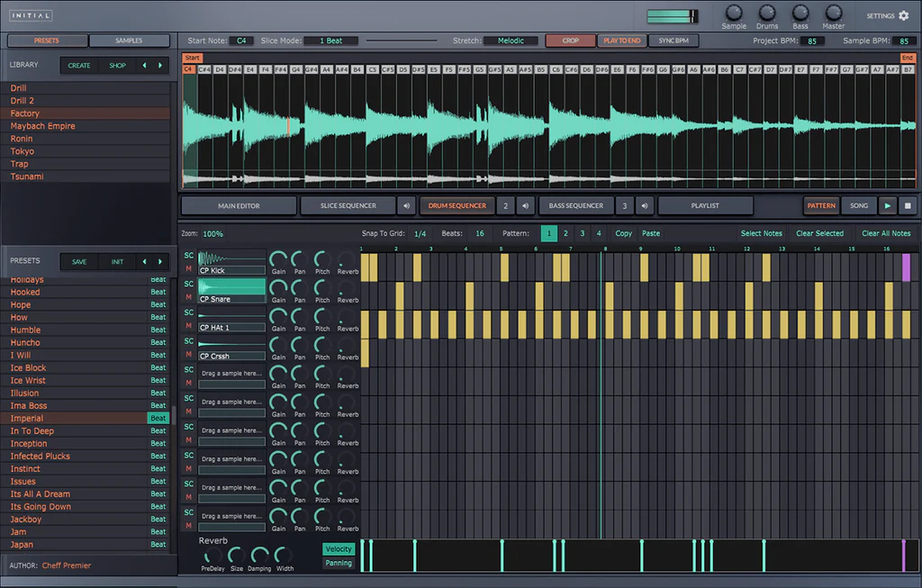Click the Crop button
The height and width of the screenshot is (588, 922).
[x=570, y=41]
